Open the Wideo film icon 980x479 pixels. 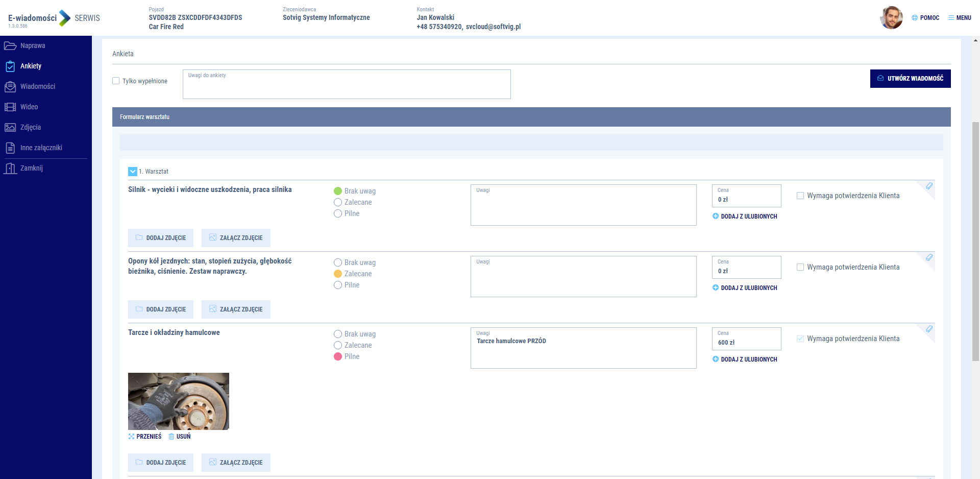pos(10,107)
